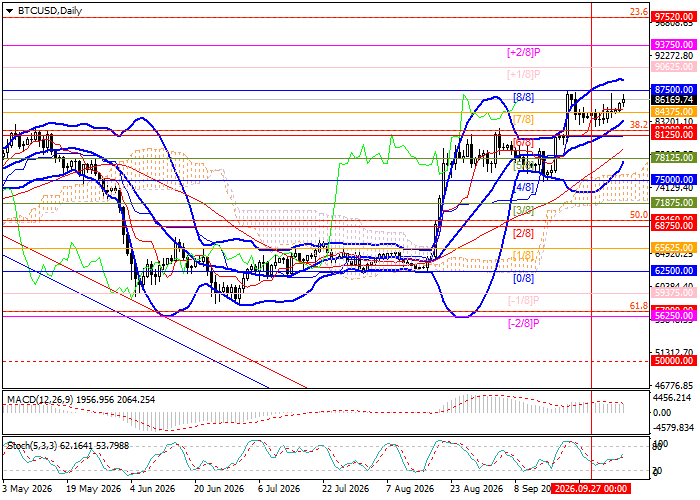Click the 56250.00 magenta price label
Viewport: 700px width, 500px height.
[x=674, y=316]
